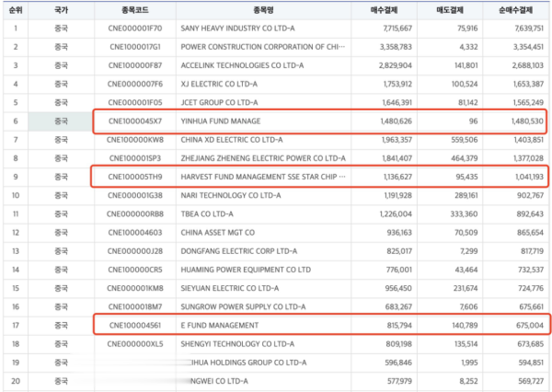Image resolution: width=552 pixels, height=392 pixels.
Task: Click sell settlement value 559,506
Action: pos(465,140)
